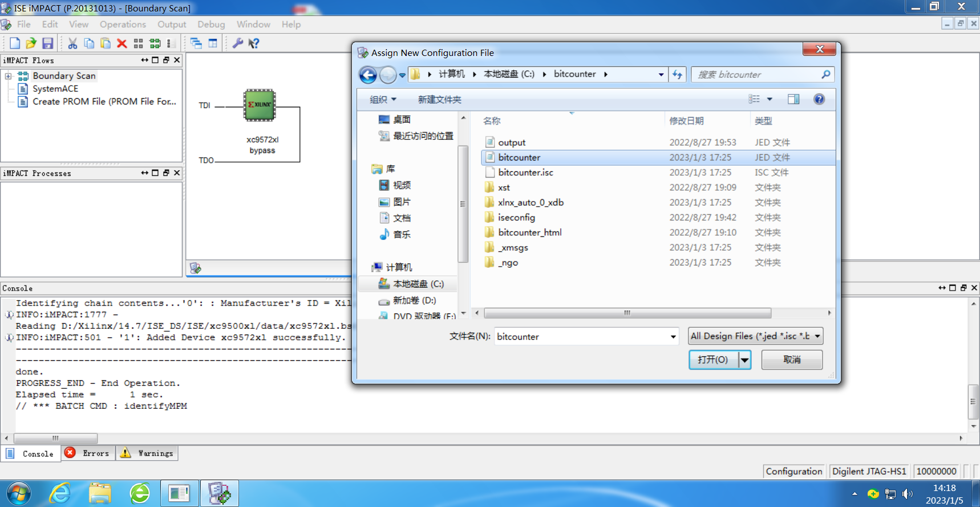Toggle the preview pane icon in dialog
980x507 pixels.
(793, 99)
